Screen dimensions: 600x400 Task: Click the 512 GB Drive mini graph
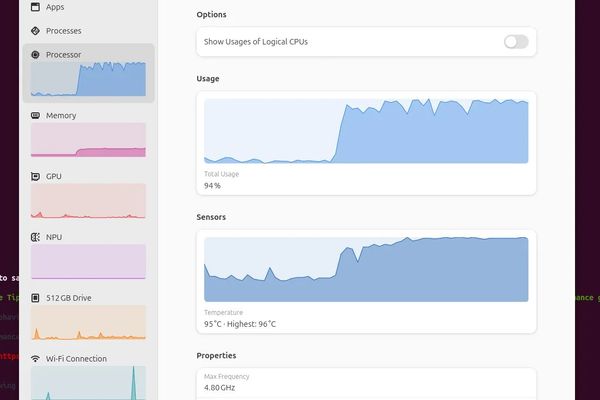[x=88, y=322]
